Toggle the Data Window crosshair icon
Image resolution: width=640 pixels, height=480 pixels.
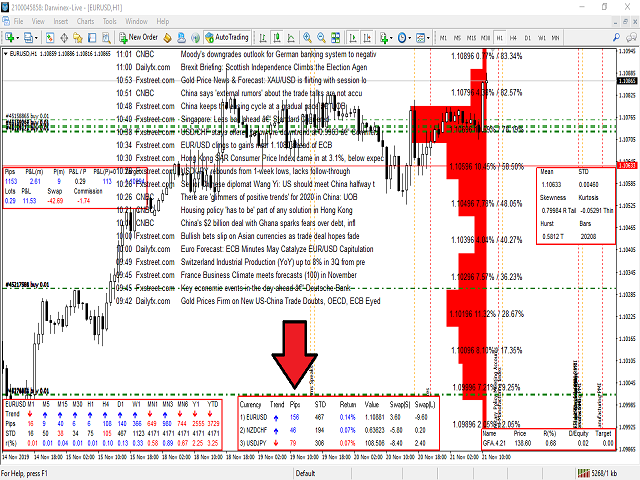pyautogui.click(x=64, y=38)
